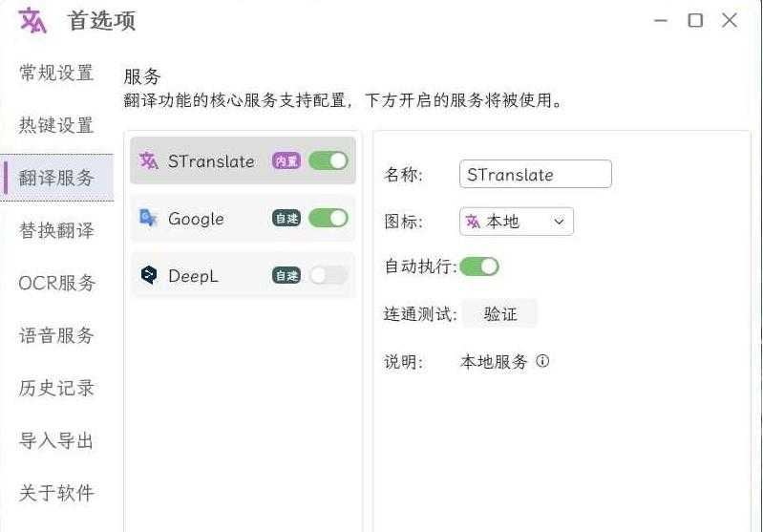Click the STranslate app logo icon
This screenshot has width=763, height=532.
click(x=32, y=20)
